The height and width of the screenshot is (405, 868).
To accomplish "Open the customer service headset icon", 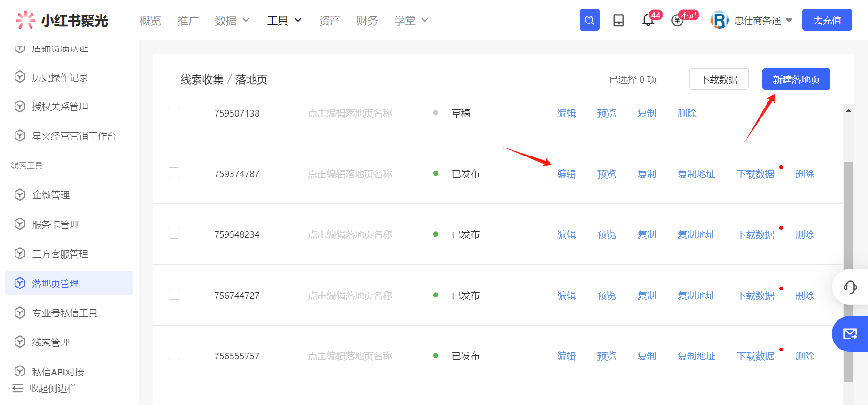I will click(850, 287).
